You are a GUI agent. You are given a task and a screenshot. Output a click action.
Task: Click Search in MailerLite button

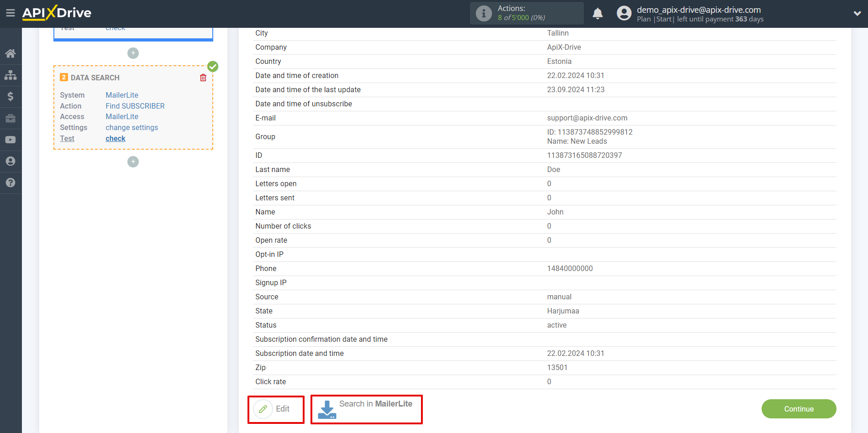[x=366, y=409]
